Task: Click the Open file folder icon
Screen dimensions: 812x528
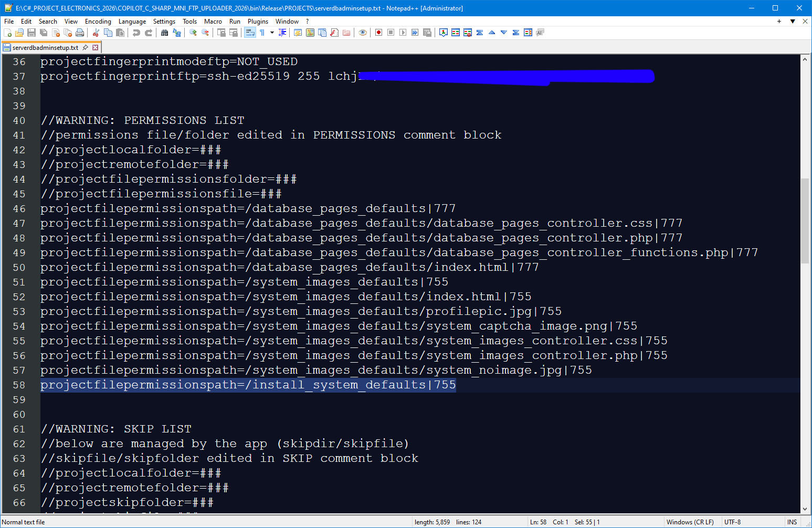Action: (19, 33)
